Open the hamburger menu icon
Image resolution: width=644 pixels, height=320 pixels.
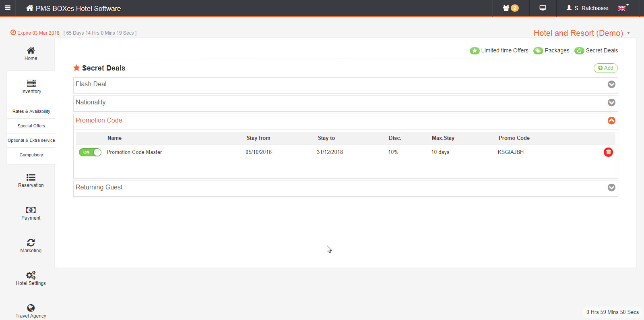(7, 8)
